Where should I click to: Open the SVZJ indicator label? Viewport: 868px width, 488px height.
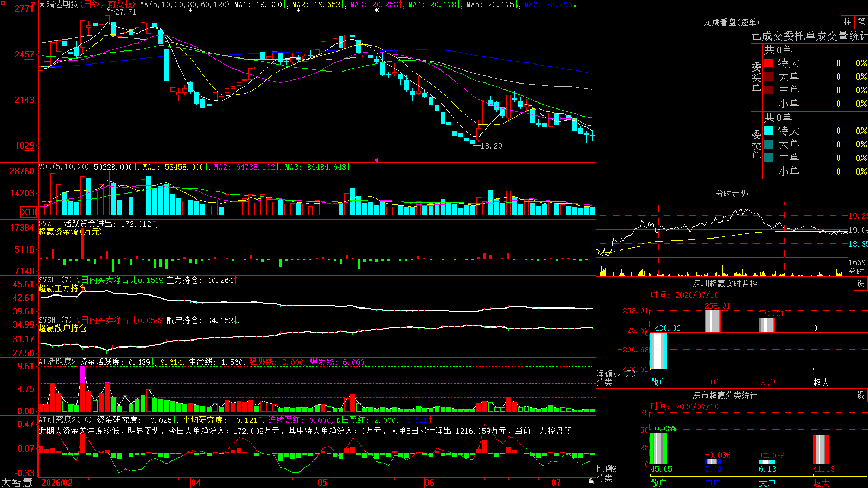coord(47,223)
